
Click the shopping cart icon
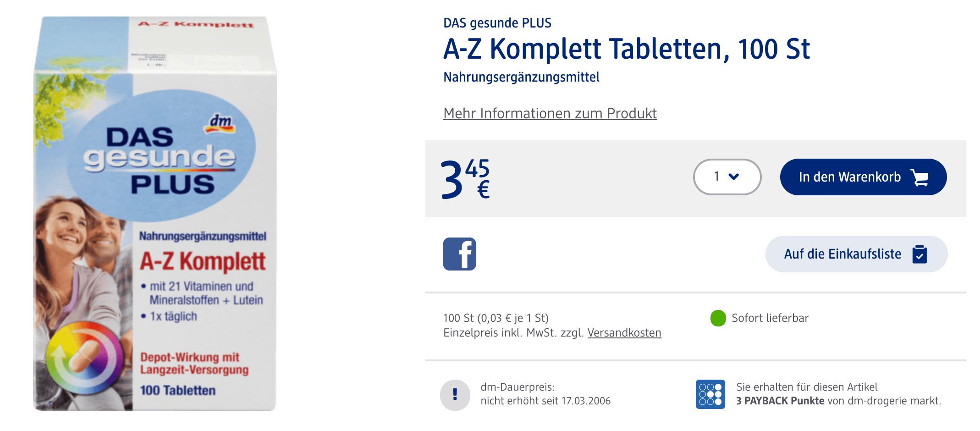[919, 177]
